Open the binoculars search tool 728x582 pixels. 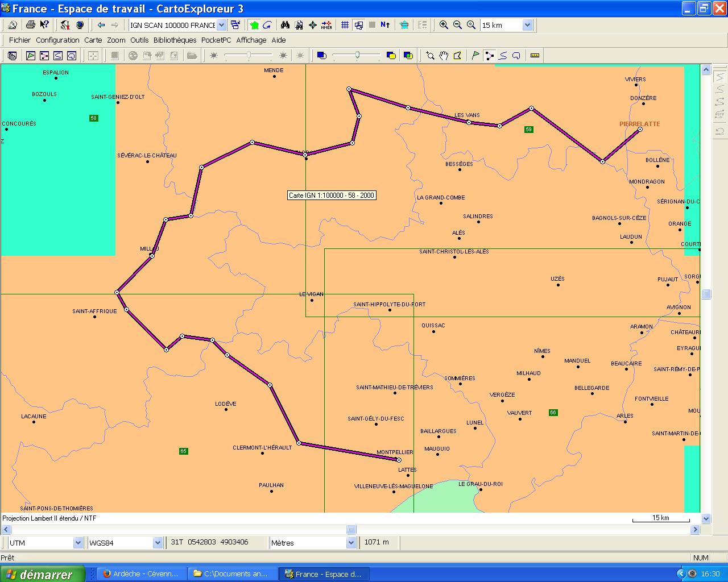tap(286, 25)
